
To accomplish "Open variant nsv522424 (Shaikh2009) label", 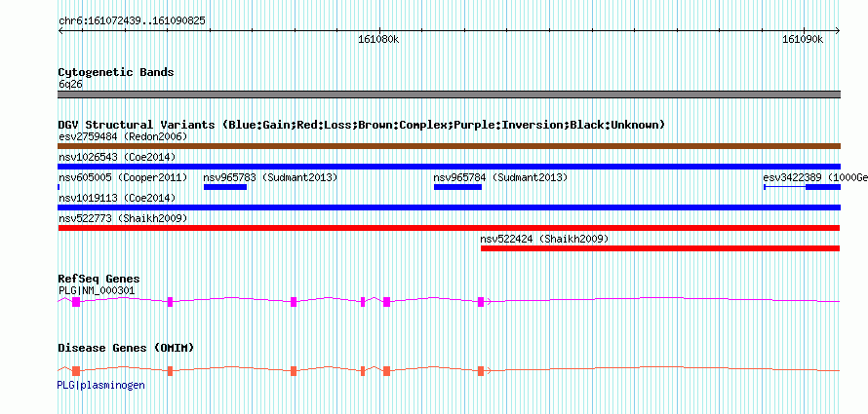I will pyautogui.click(x=544, y=239).
